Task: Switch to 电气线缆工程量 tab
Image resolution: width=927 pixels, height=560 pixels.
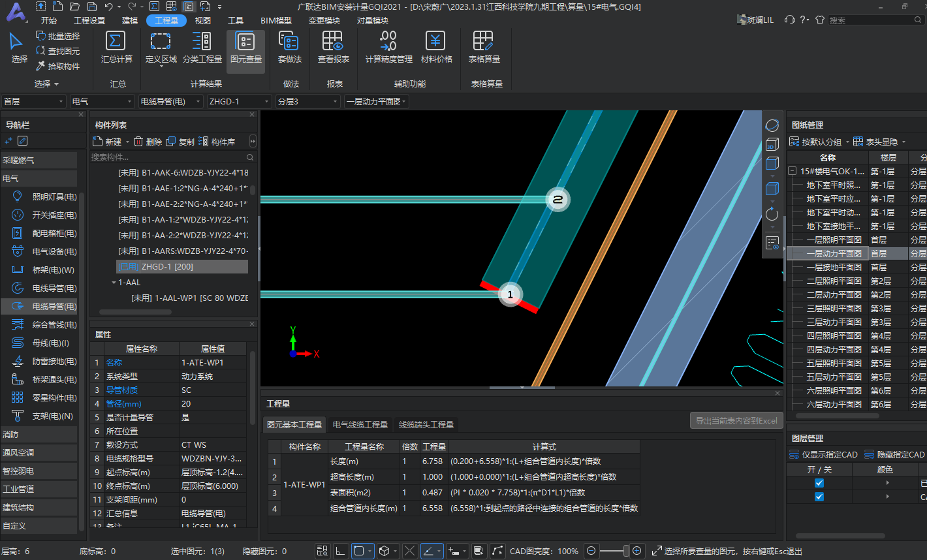Action: point(360,424)
